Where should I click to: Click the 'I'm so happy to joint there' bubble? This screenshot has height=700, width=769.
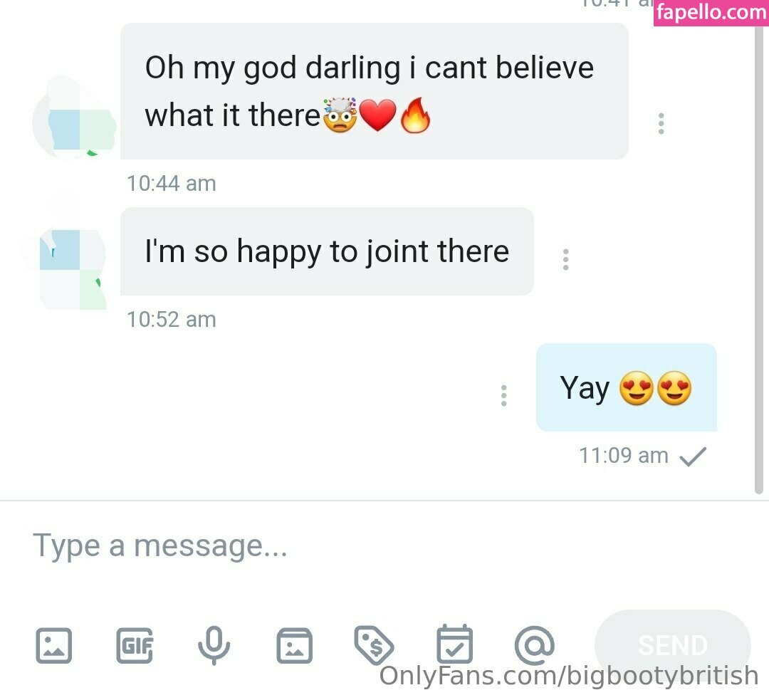tap(327, 251)
